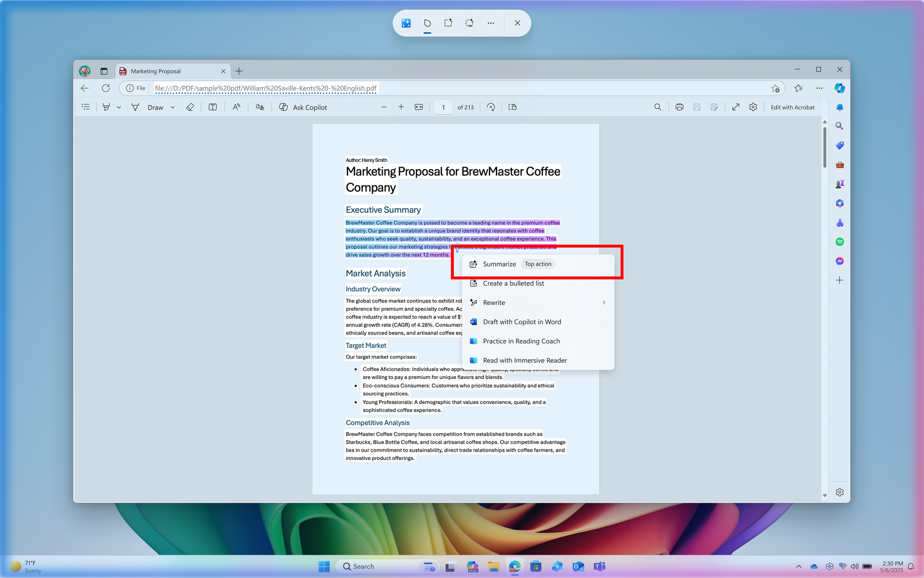Screen dimensions: 924x578
Task: Print the Marketing Proposal PDF
Action: [x=679, y=107]
